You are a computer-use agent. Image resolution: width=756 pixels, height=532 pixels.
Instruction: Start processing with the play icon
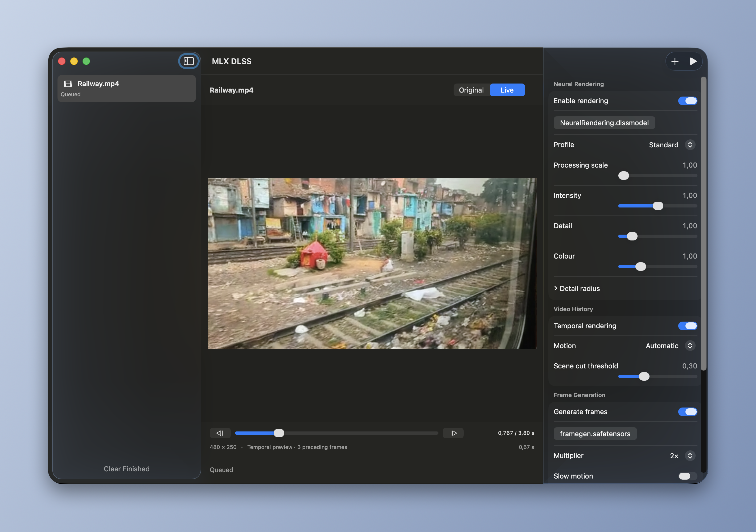coord(693,61)
